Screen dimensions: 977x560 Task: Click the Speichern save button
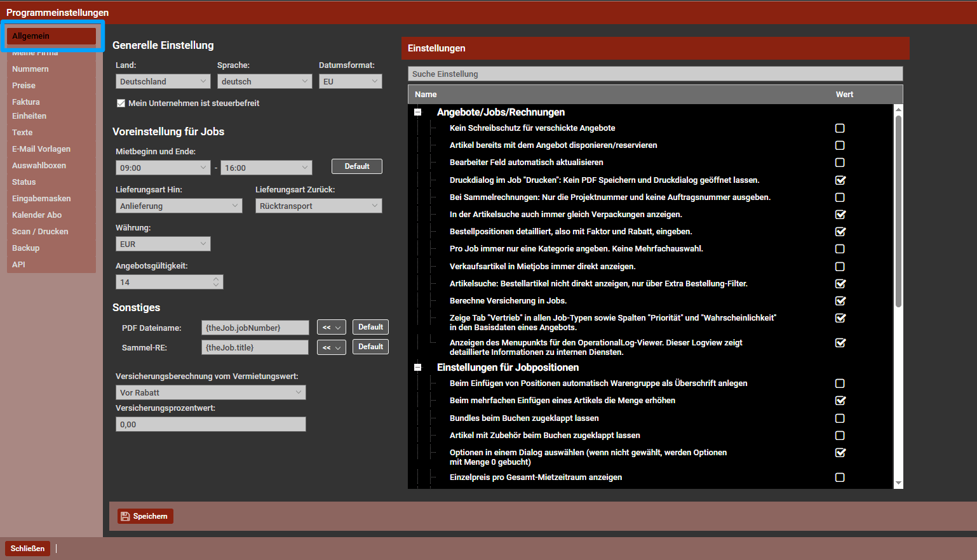coord(145,516)
